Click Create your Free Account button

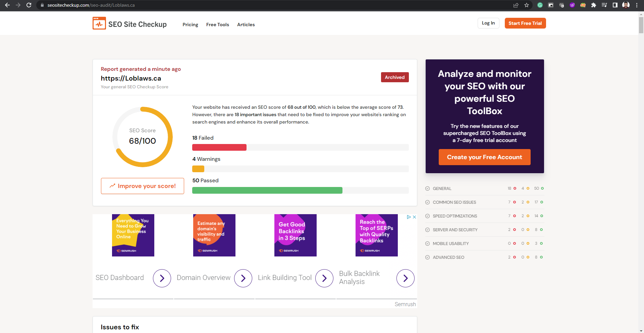click(485, 157)
